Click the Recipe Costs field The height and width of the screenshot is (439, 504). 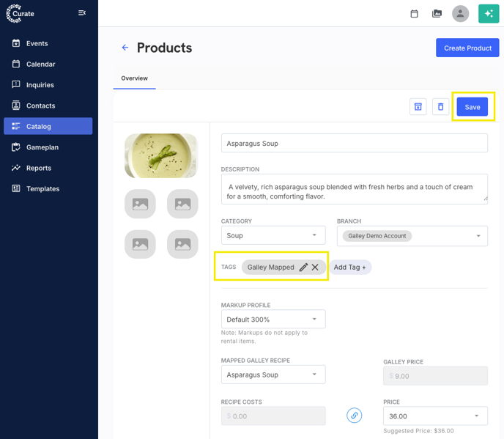pyautogui.click(x=273, y=416)
